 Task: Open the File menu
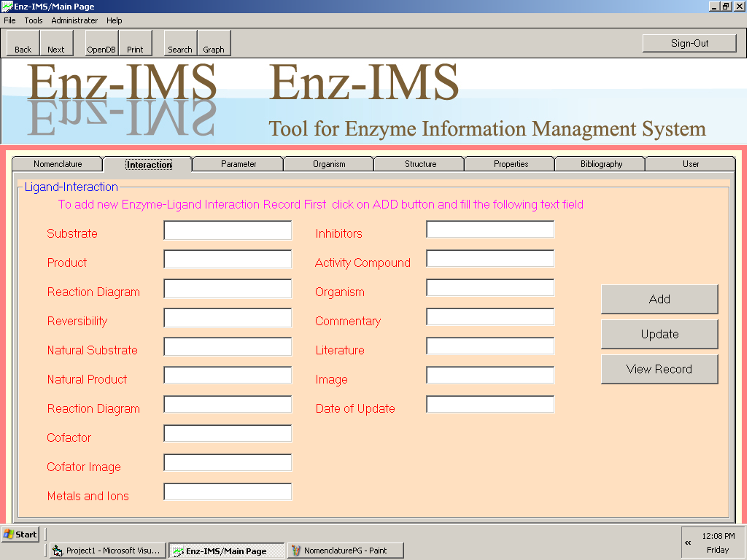click(x=9, y=20)
